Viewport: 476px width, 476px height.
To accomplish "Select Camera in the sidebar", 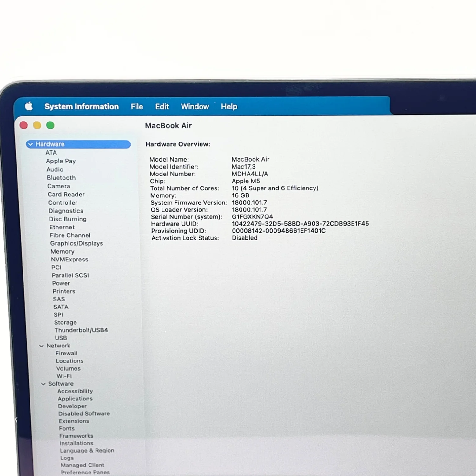I will [x=59, y=186].
